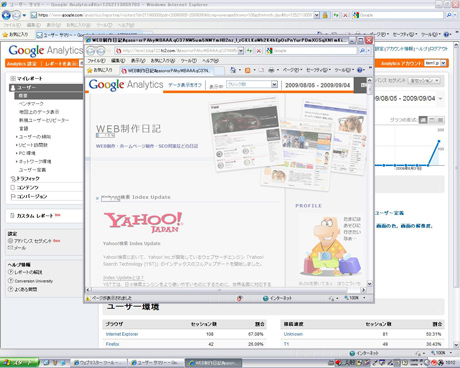Click the Windows Start button
The height and width of the screenshot is (368, 460).
[19, 363]
